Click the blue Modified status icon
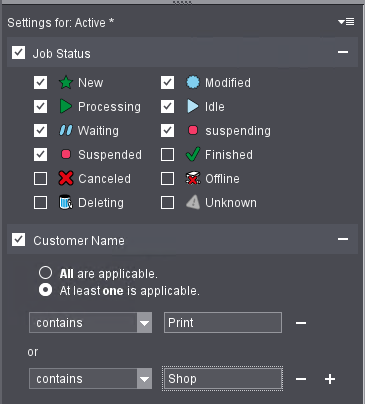Image resolution: width=365 pixels, height=404 pixels. pyautogui.click(x=193, y=82)
